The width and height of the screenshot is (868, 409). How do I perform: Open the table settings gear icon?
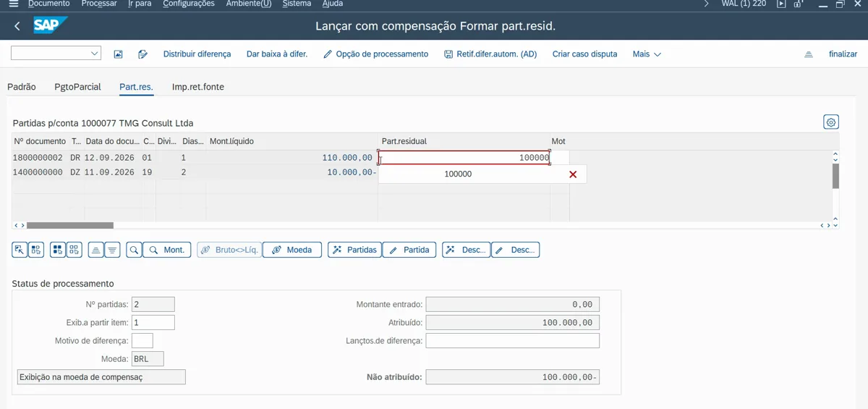[x=831, y=122]
